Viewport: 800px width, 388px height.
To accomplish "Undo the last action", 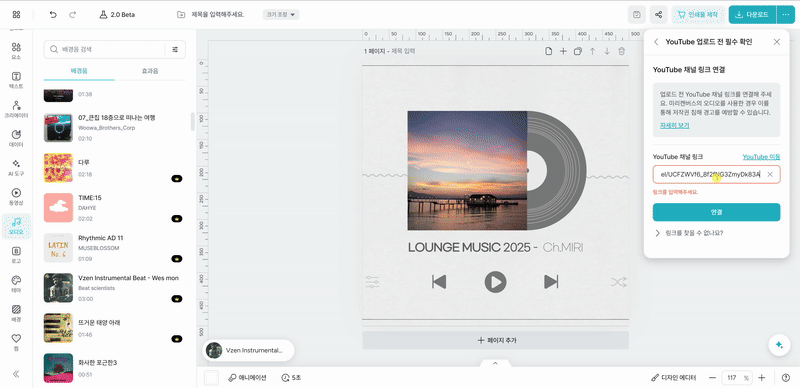I will [53, 15].
